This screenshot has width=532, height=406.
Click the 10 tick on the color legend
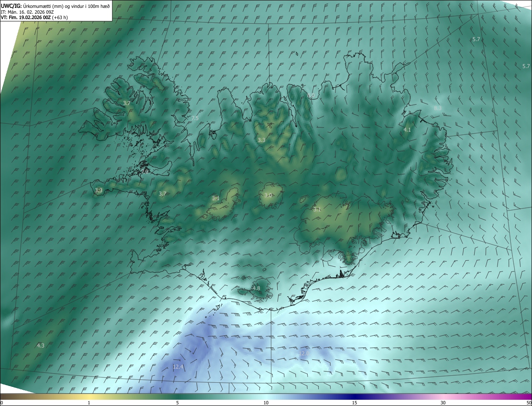pos(266,403)
